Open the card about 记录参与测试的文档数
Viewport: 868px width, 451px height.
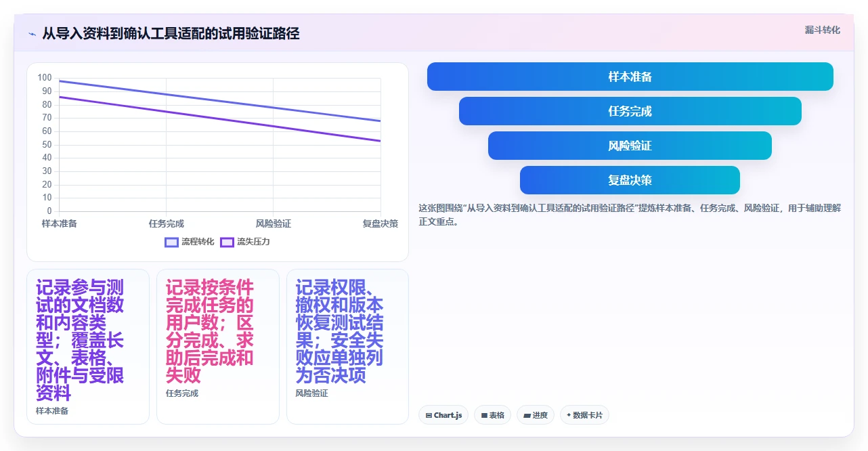tap(88, 347)
